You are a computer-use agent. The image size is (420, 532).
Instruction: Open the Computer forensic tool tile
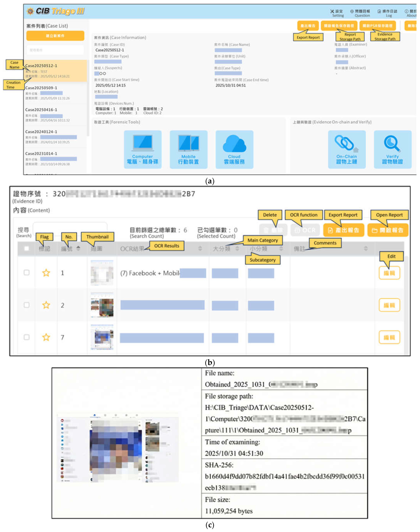click(x=142, y=149)
